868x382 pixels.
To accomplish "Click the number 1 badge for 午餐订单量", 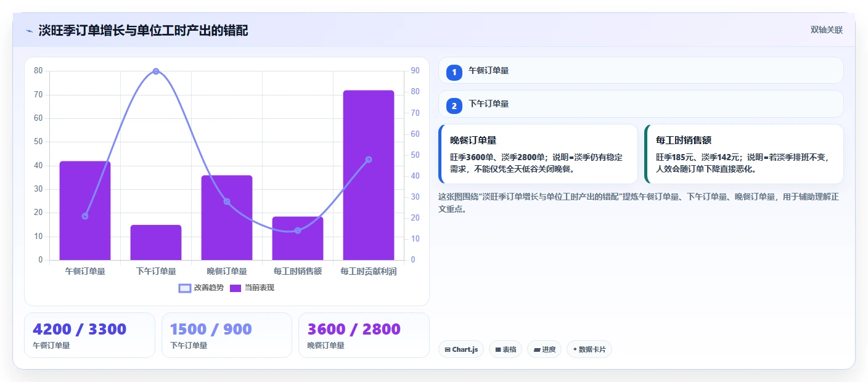I will tap(454, 72).
